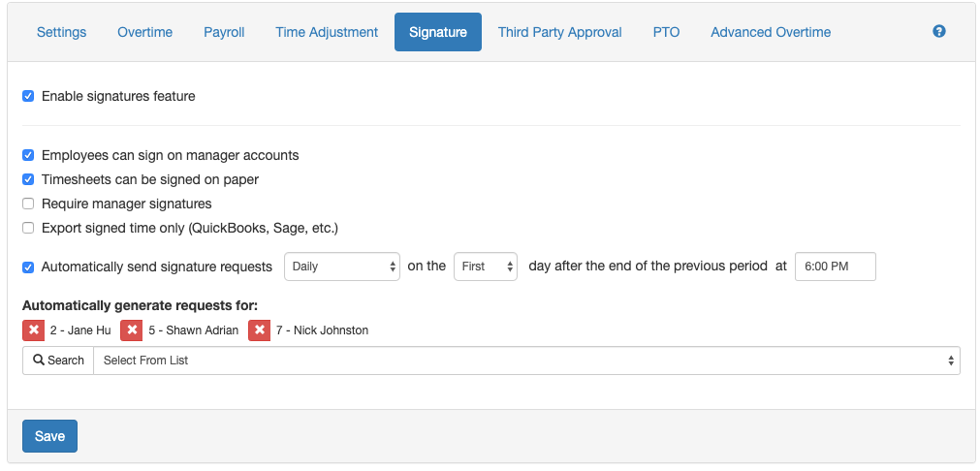Viewport: 980px width, 471px height.
Task: Click the 6:00 PM time field
Action: pos(835,267)
